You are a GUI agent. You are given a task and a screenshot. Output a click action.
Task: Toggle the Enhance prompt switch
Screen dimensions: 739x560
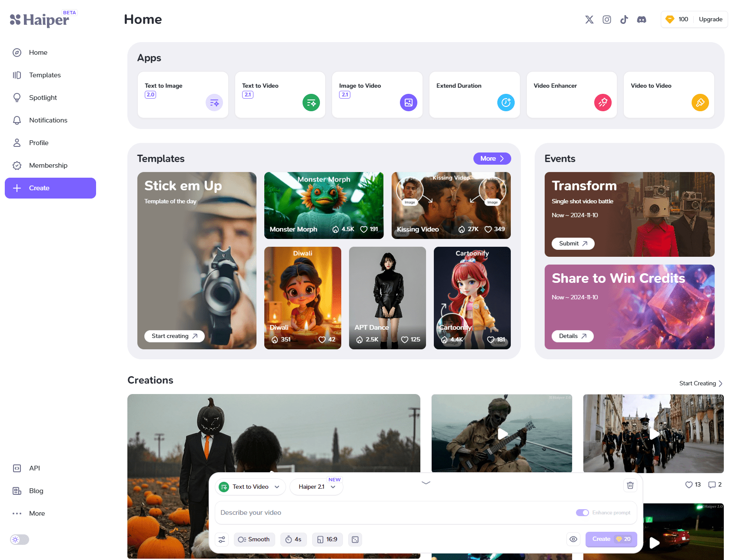tap(582, 513)
